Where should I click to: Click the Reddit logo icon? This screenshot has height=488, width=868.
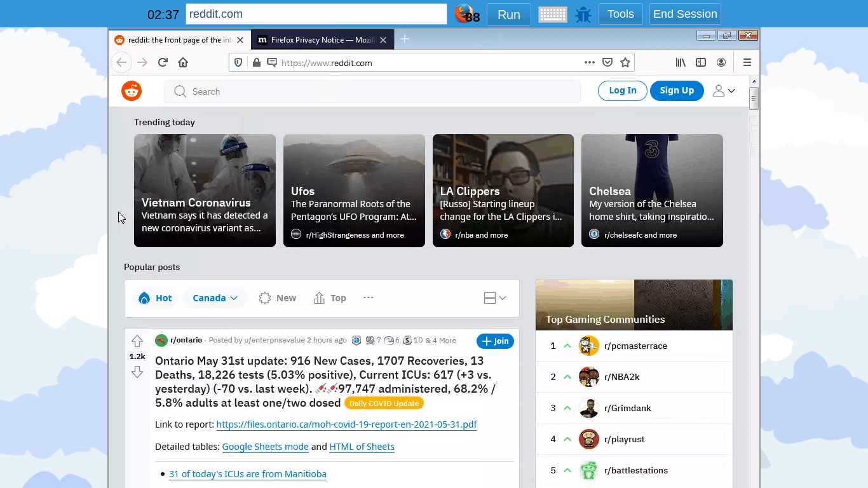click(132, 91)
